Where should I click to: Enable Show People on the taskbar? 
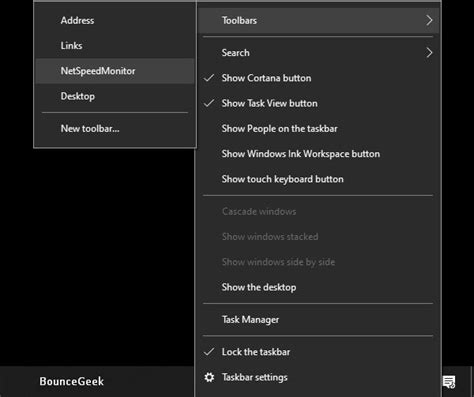(318, 129)
